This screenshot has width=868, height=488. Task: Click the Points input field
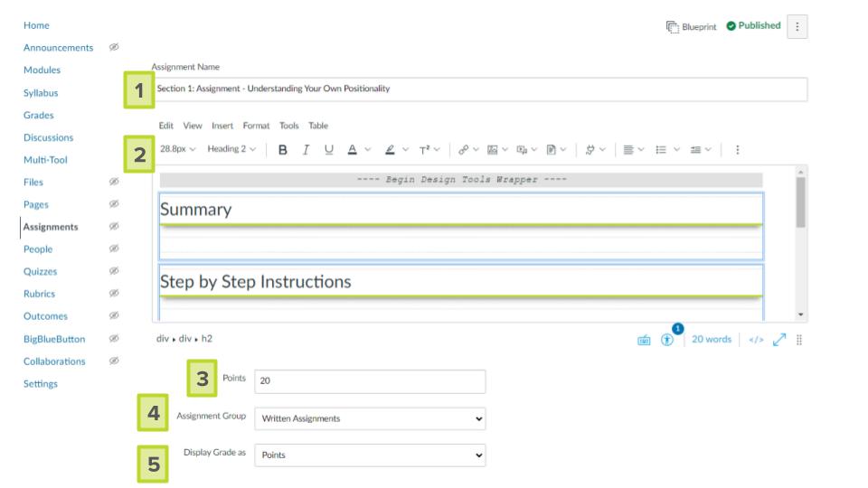point(369,381)
